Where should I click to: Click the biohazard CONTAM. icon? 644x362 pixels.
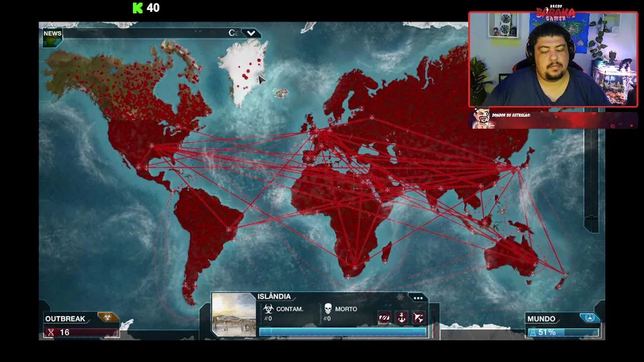pyautogui.click(x=268, y=309)
